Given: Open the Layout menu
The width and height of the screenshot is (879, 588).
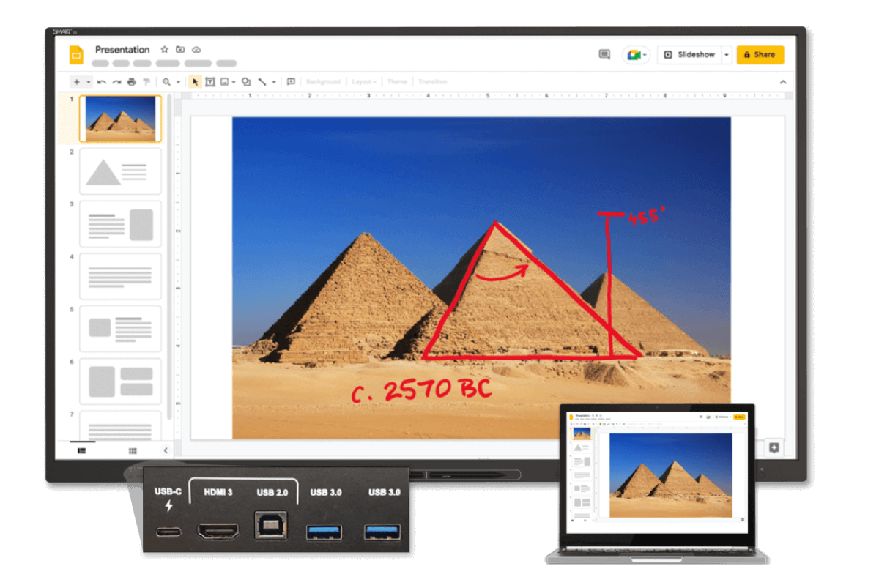Looking at the screenshot, I should [x=363, y=81].
